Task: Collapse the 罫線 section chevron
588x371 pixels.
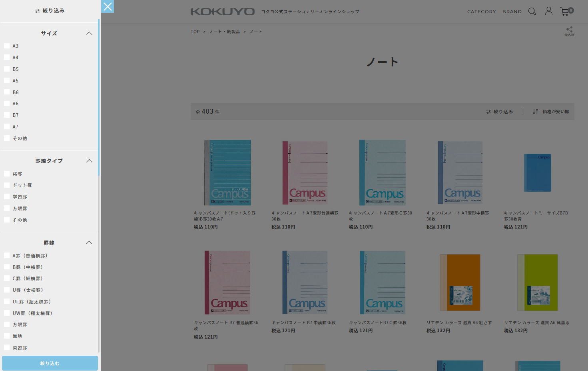Action: coord(89,243)
